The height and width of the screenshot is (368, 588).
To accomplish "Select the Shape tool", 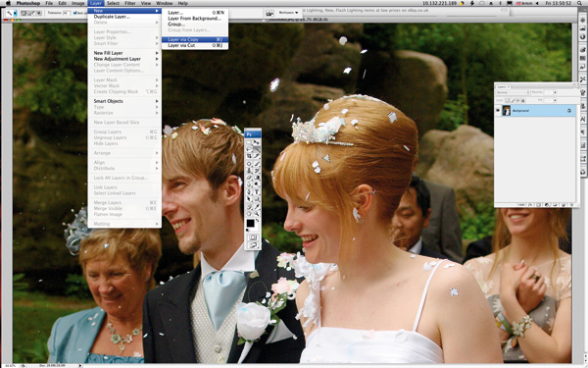I will pos(257,199).
